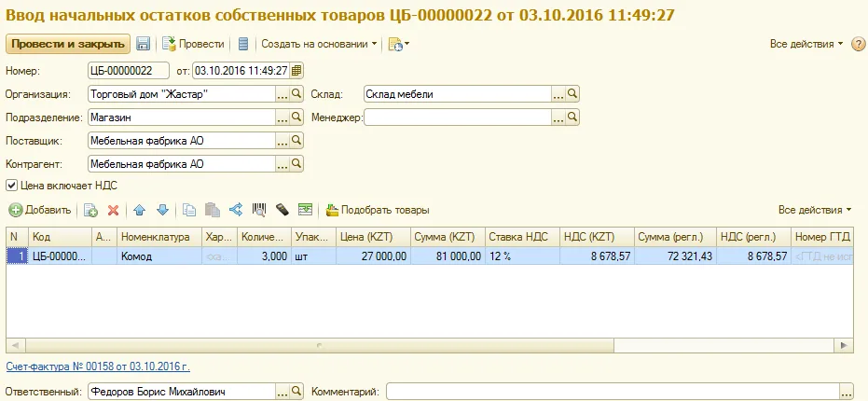Click the Сумма (регл.) column header
The image size is (868, 401).
pos(675,237)
